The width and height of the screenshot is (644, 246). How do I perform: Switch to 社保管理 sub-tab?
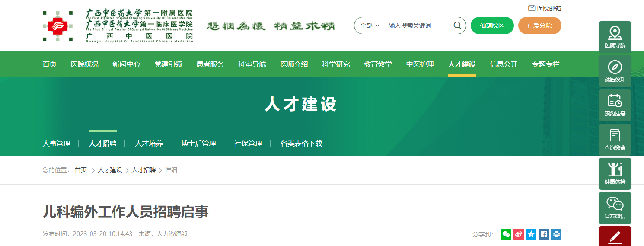(248, 143)
